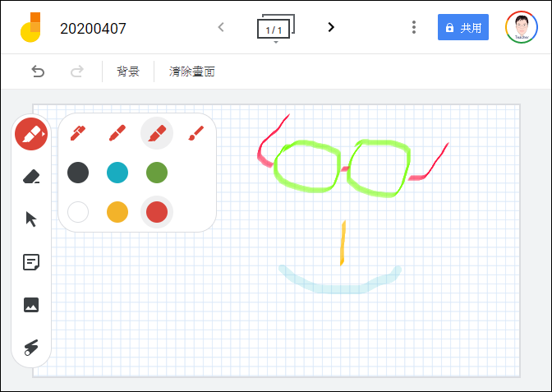Screen dimensions: 552x392
Task: Choose the white color swatch
Action: 78,212
